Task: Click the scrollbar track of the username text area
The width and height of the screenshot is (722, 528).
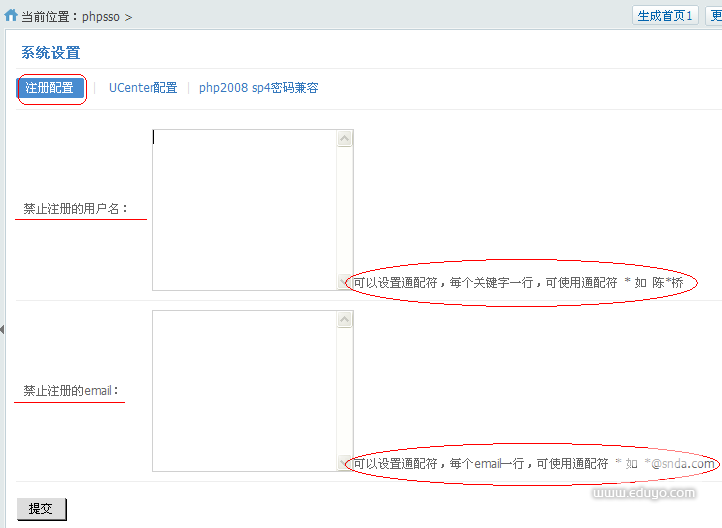Action: pos(345,210)
